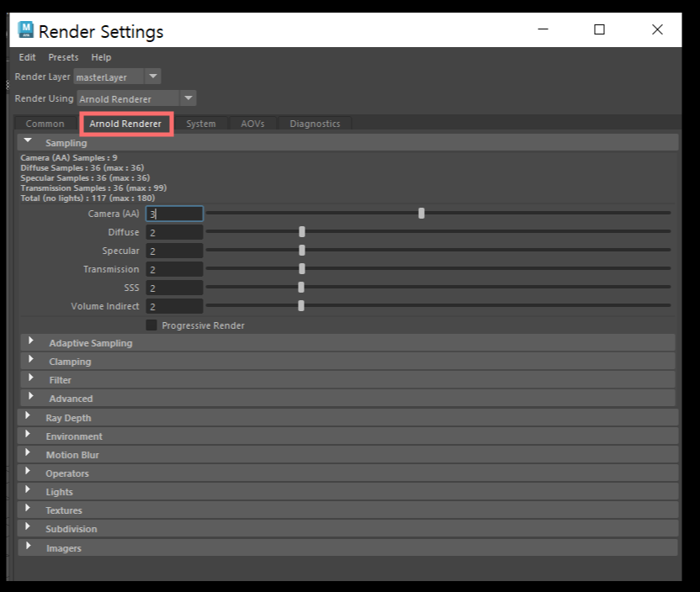The image size is (700, 592).
Task: Click the Camera (AA) slider handle
Action: point(422,214)
